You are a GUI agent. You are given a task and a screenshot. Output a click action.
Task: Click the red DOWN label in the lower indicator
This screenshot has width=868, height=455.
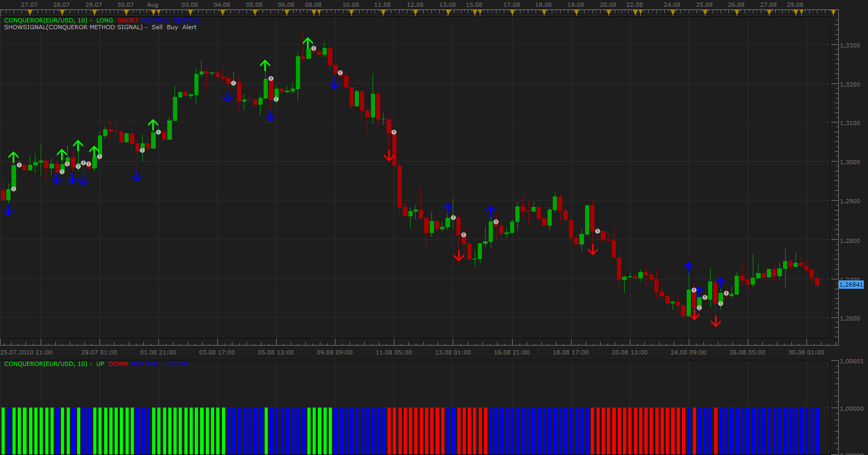118,364
